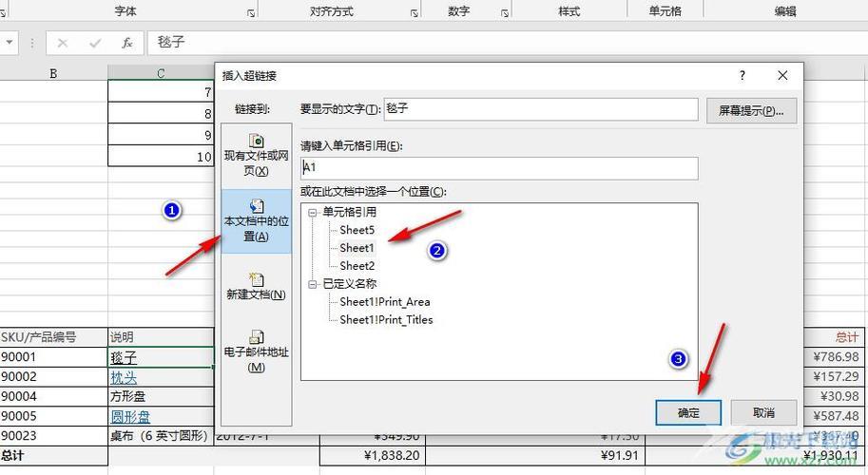The image size is (868, 475).
Task: Open the '屏幕提示' ScreenTip button
Action: click(751, 110)
